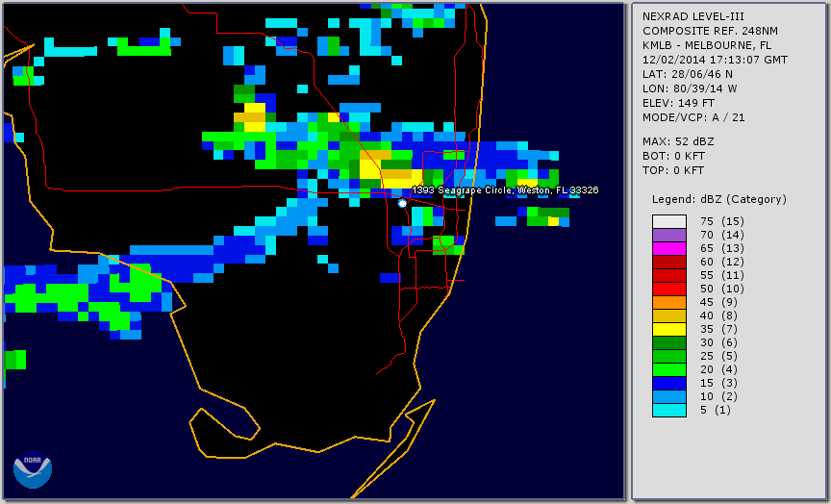Select the 50 dBZ bright red swatch

[x=669, y=289]
